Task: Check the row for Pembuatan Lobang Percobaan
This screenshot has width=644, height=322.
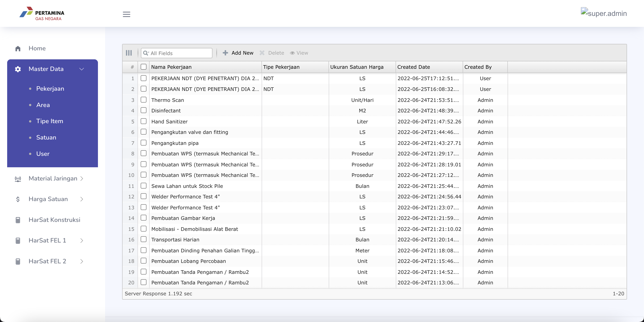Action: tap(144, 261)
